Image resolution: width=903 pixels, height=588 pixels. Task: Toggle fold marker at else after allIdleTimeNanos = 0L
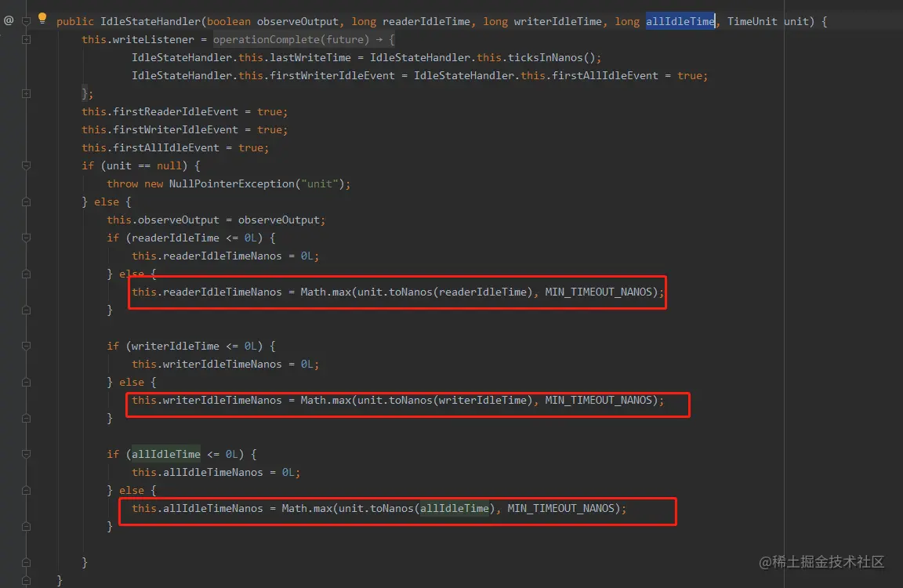tap(26, 491)
